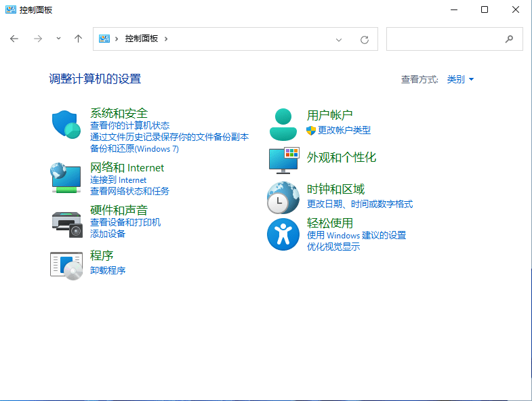Open 查看网络状态和任务 link
Image resolution: width=532 pixels, height=401 pixels.
[129, 191]
